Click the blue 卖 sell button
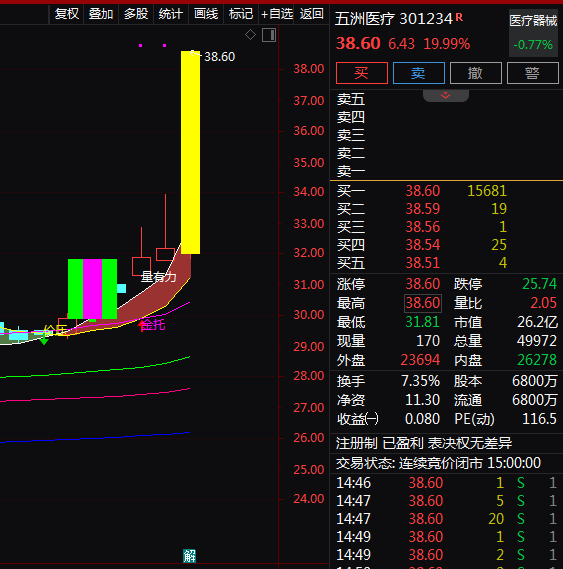The width and height of the screenshot is (563, 569). coord(419,73)
